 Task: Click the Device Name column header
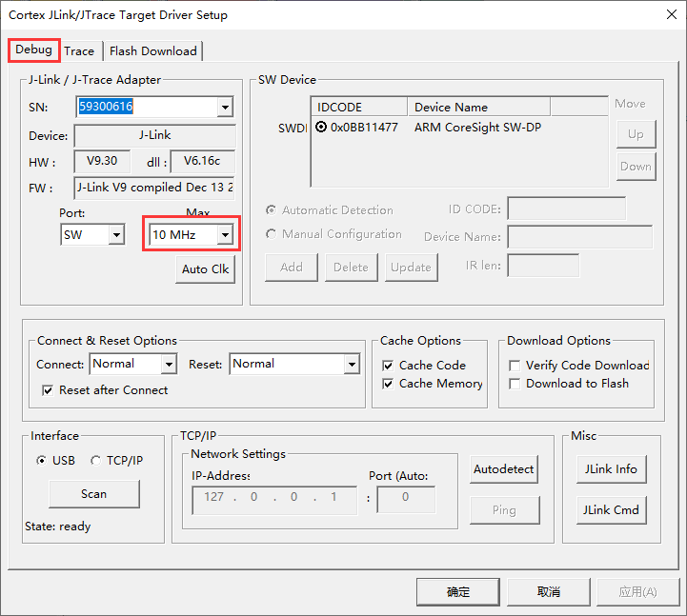tap(479, 108)
